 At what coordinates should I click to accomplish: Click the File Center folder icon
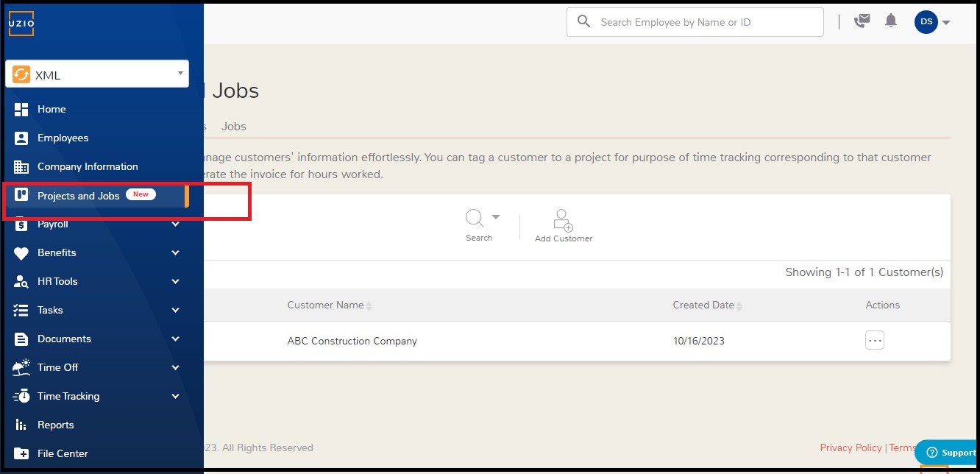21,453
